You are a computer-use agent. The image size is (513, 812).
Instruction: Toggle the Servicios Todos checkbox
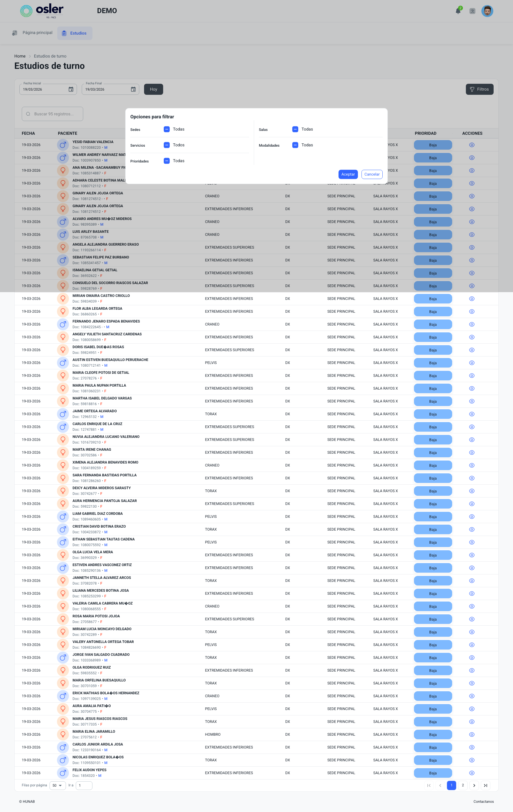coord(167,145)
